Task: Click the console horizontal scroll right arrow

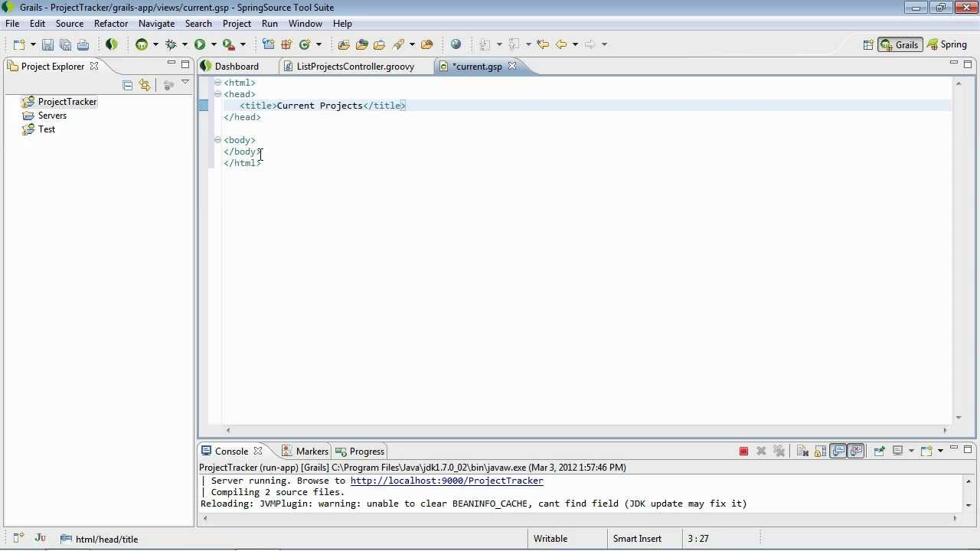Action: pos(954,518)
